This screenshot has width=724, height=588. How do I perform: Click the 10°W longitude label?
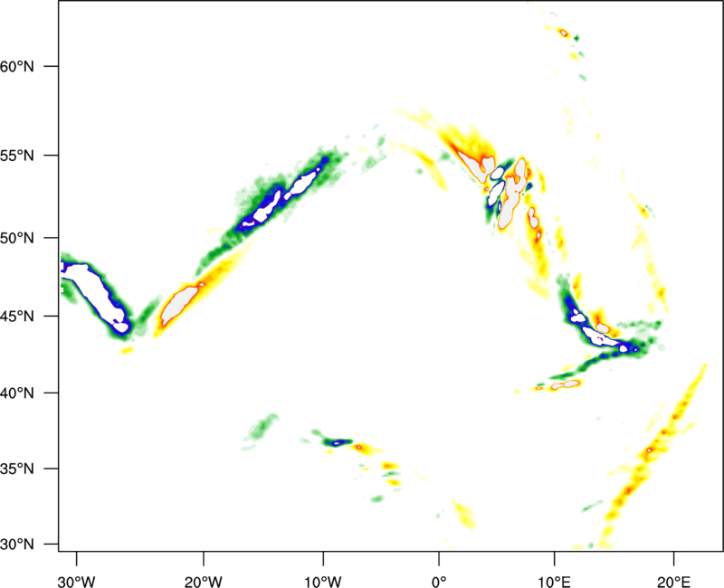tap(323, 582)
